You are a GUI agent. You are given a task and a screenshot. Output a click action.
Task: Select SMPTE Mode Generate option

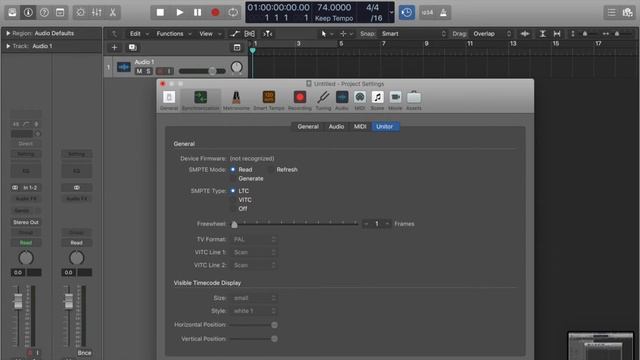pos(248,178)
